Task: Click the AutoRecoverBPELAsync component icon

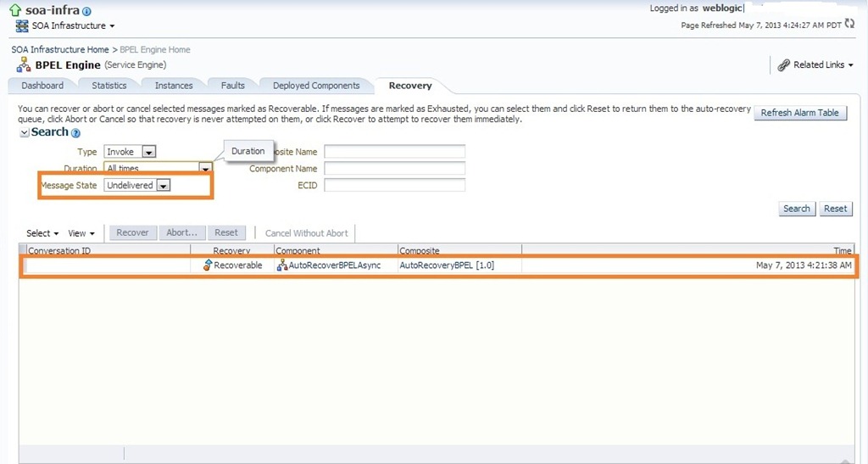Action: (x=282, y=266)
